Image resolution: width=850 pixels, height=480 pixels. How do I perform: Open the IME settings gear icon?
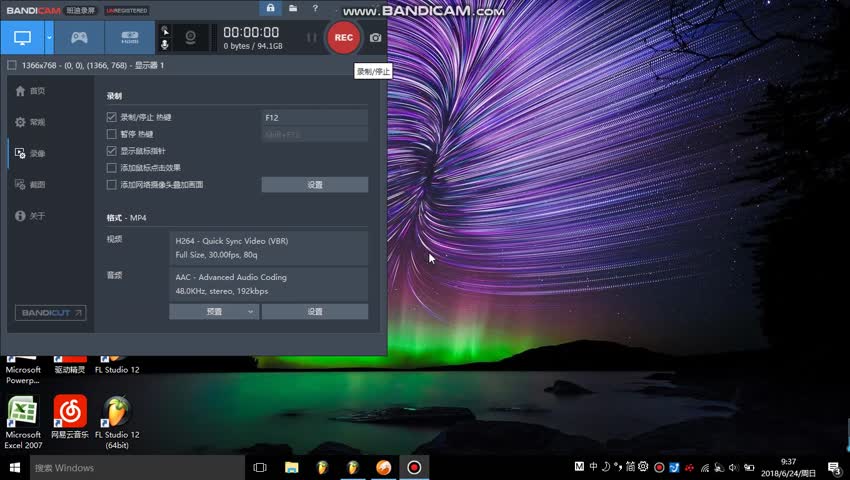[x=643, y=466]
